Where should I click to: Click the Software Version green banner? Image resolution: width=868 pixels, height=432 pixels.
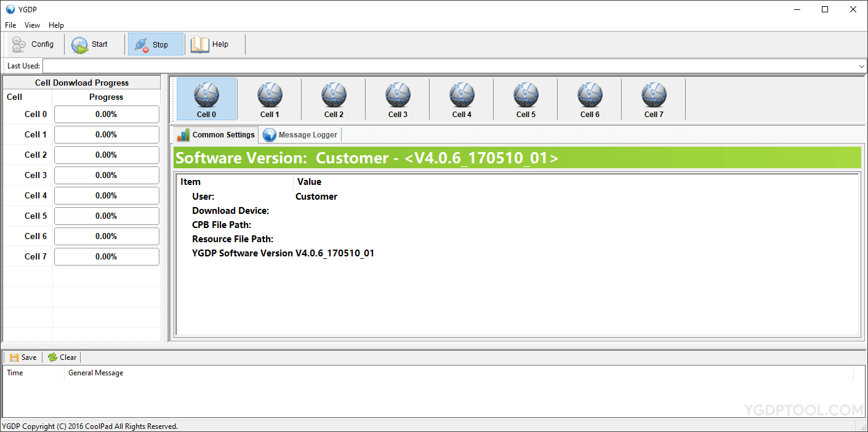click(x=517, y=158)
